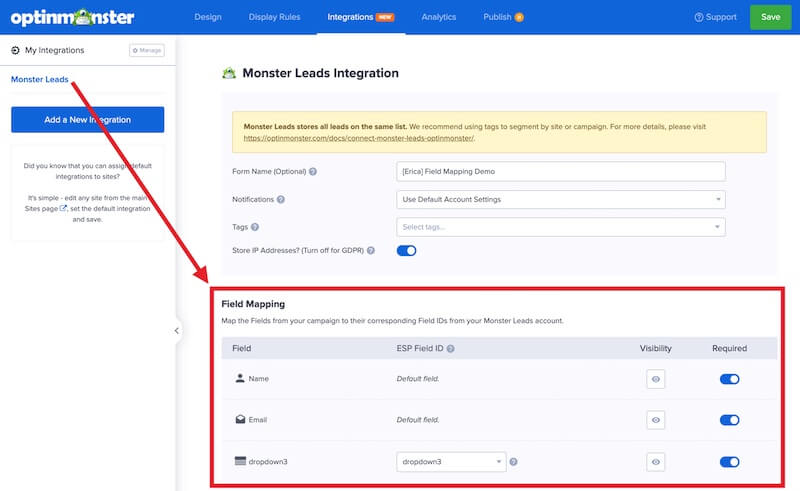Switch to the Display Rules tab
This screenshot has width=800, height=491.
(274, 17)
